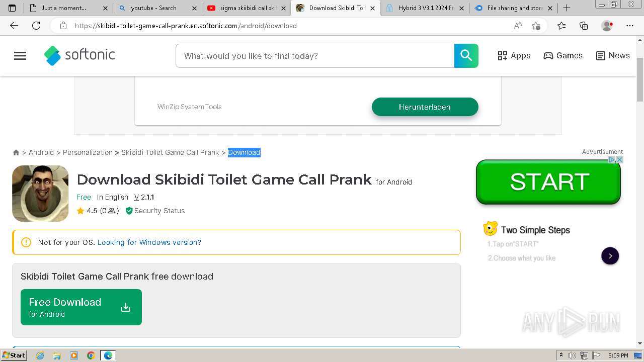Close the advertisement with X icon
This screenshot has width=644, height=362.
(620, 159)
